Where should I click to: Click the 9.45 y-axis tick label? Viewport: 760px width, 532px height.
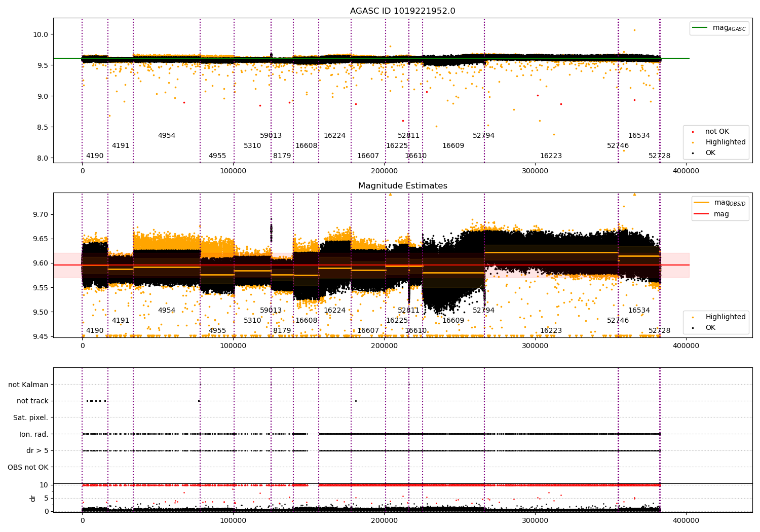click(41, 337)
